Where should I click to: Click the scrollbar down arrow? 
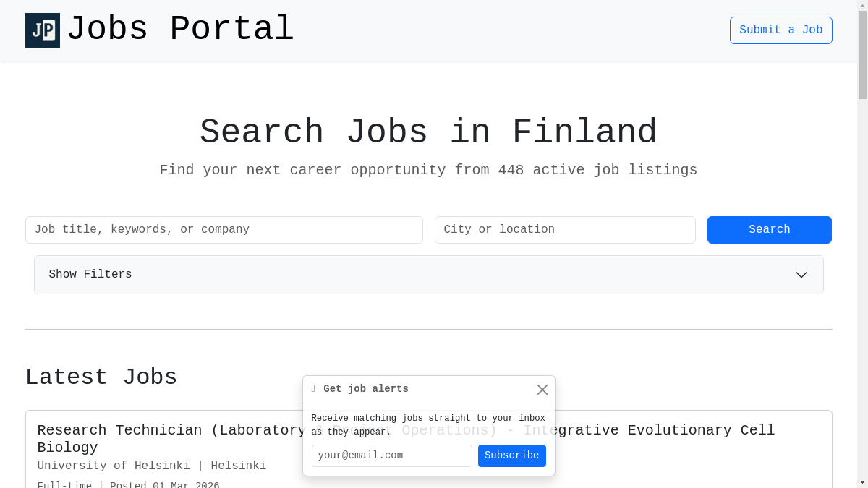coord(862,482)
